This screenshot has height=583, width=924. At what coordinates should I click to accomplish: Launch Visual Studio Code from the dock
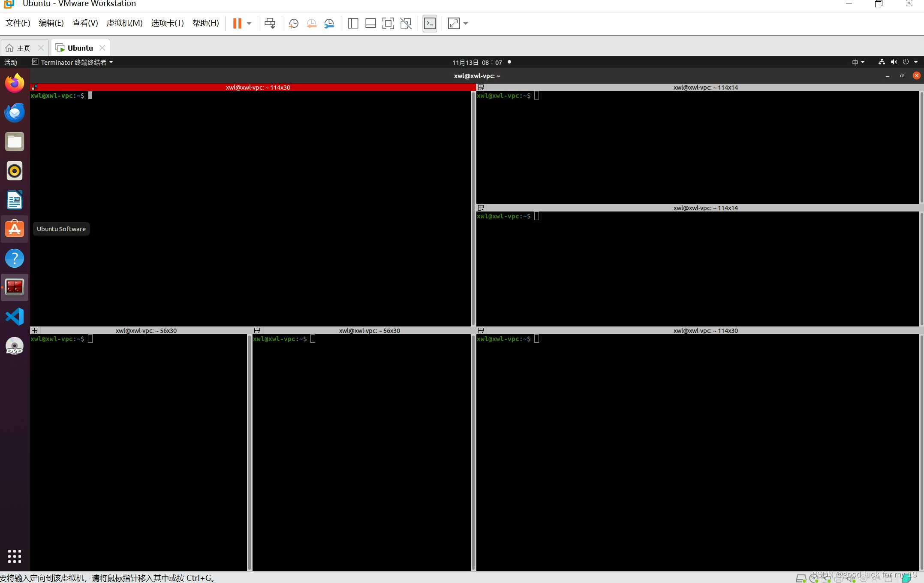[x=14, y=317]
